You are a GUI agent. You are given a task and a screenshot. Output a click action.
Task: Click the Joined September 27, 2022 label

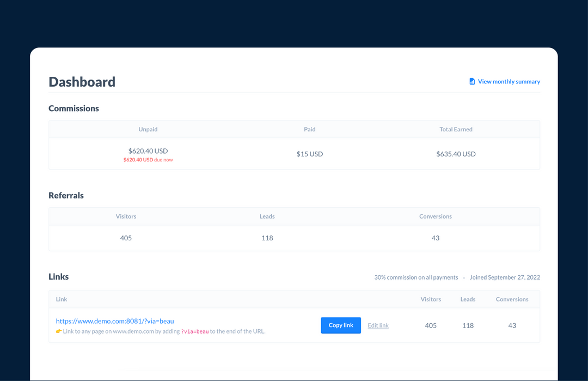(505, 277)
